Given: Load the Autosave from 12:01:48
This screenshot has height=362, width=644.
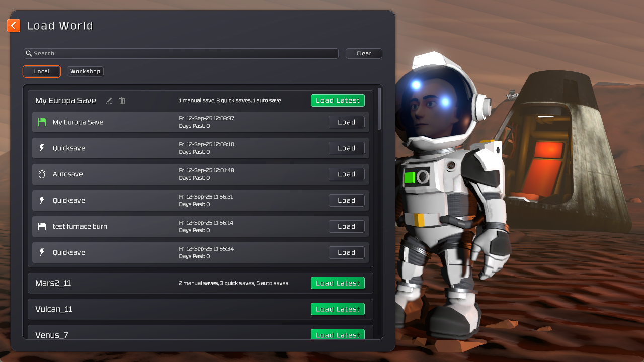Looking at the screenshot, I should pyautogui.click(x=346, y=174).
